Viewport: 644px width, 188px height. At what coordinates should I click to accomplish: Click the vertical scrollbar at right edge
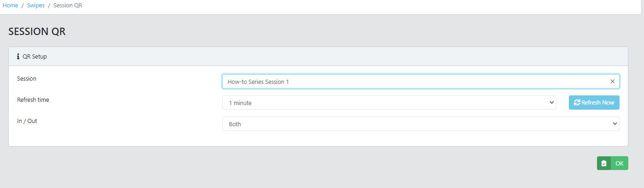tap(642, 92)
